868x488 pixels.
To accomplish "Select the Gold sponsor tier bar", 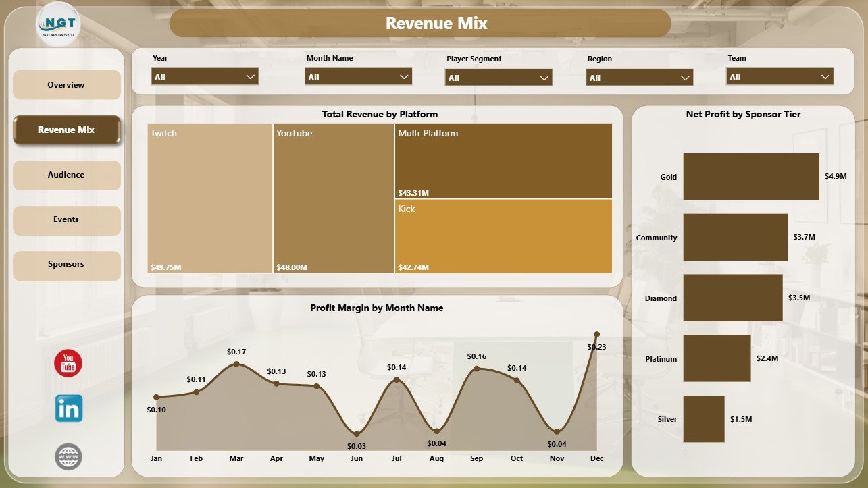I will [751, 176].
